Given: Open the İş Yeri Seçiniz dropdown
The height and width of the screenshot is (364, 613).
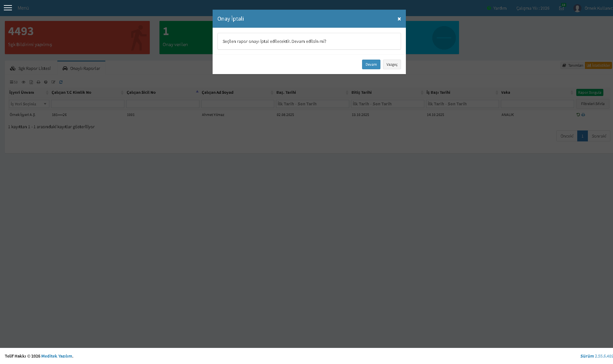Looking at the screenshot, I should (x=29, y=104).
